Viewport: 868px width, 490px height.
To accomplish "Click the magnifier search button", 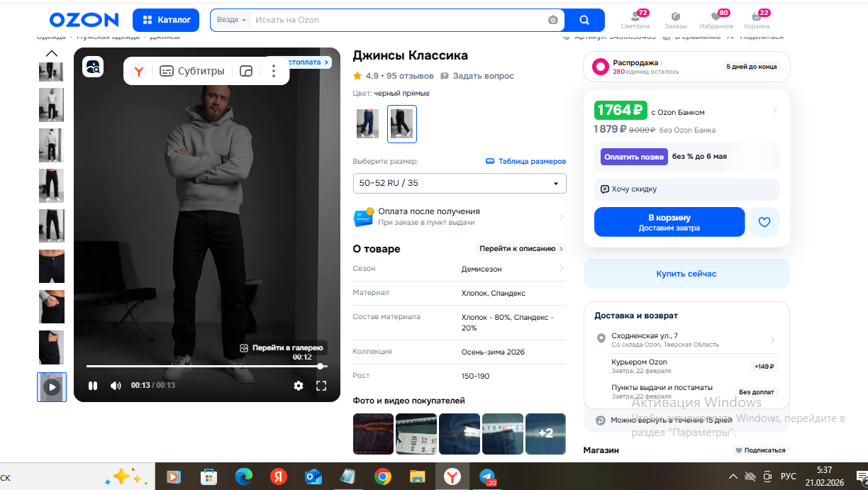I will 584,20.
